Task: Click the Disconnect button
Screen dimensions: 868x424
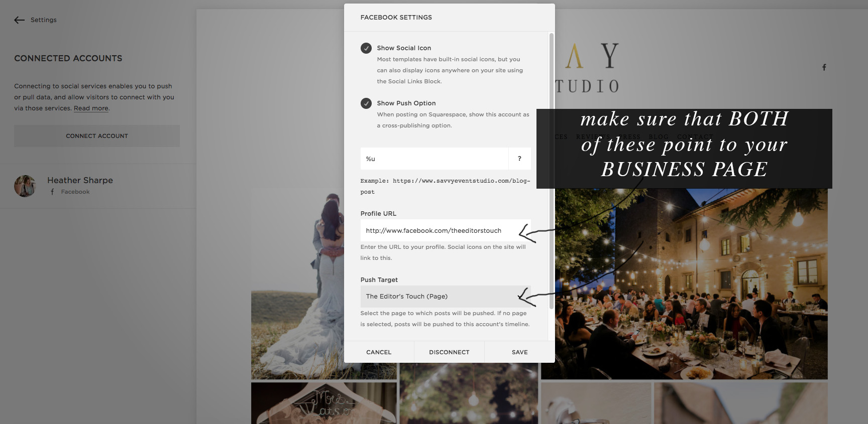Action: 449,352
